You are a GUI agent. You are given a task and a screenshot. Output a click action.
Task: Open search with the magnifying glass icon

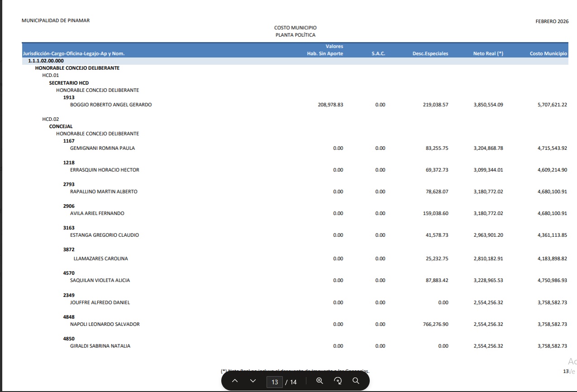[x=356, y=381]
